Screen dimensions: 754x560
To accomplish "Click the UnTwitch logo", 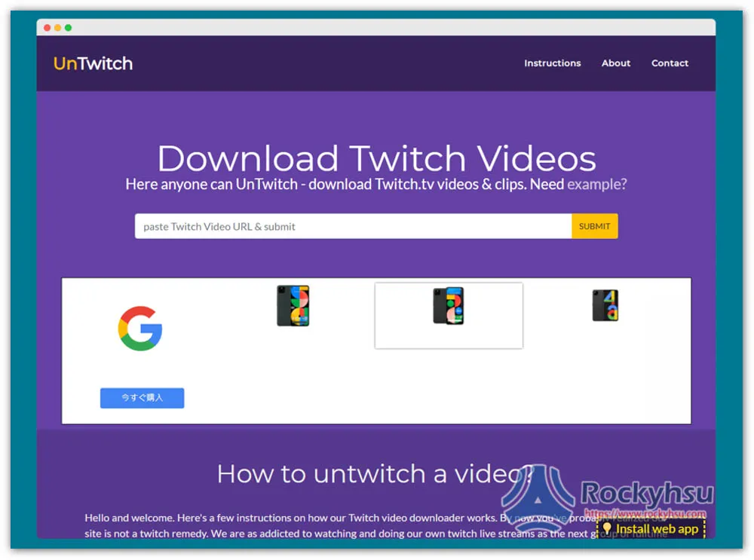I will coord(93,63).
